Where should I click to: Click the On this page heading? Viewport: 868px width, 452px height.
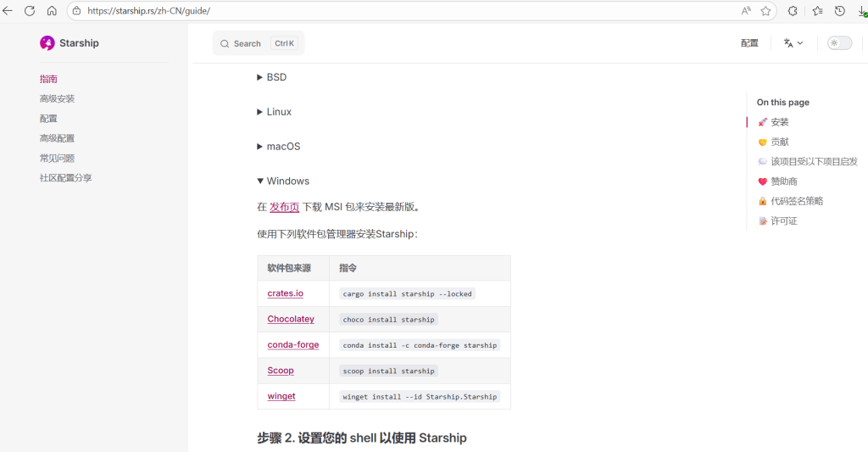tap(782, 103)
